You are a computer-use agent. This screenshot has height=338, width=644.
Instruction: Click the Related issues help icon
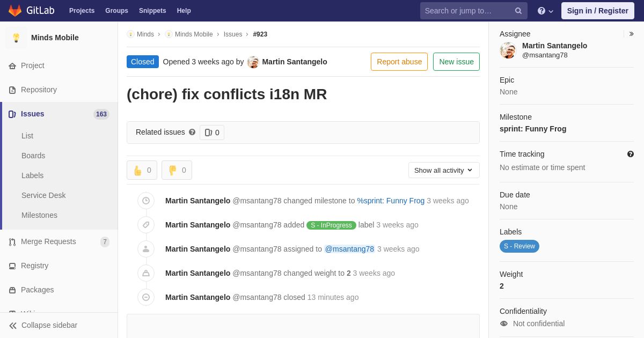point(192,132)
